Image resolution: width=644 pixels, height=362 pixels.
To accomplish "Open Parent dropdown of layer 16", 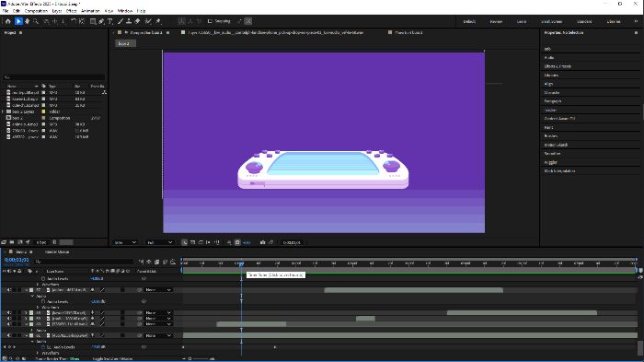I will click(158, 335).
